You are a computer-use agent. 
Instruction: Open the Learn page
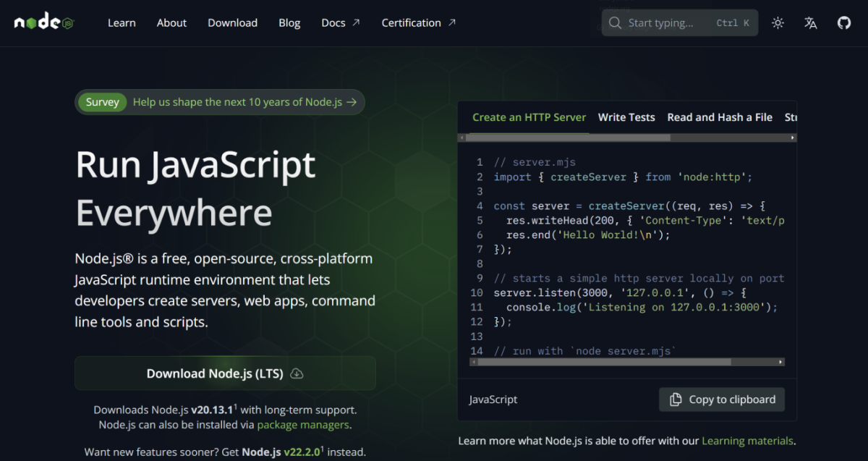(x=122, y=22)
